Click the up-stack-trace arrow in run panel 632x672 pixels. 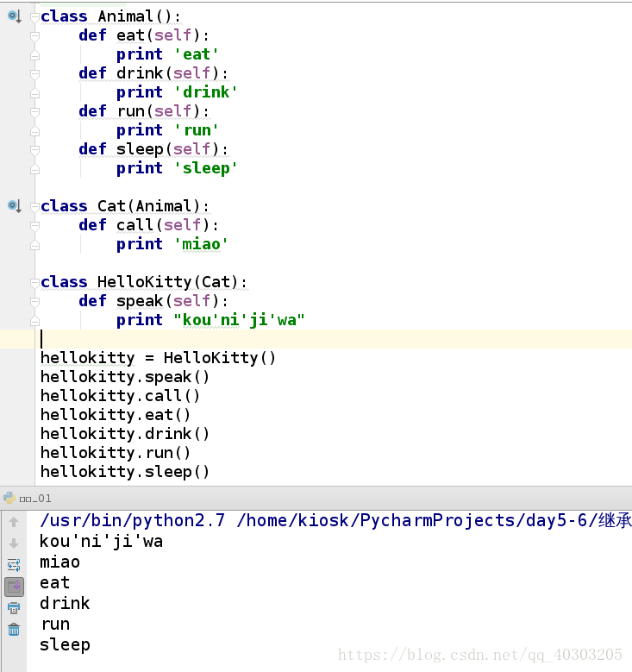click(x=14, y=522)
